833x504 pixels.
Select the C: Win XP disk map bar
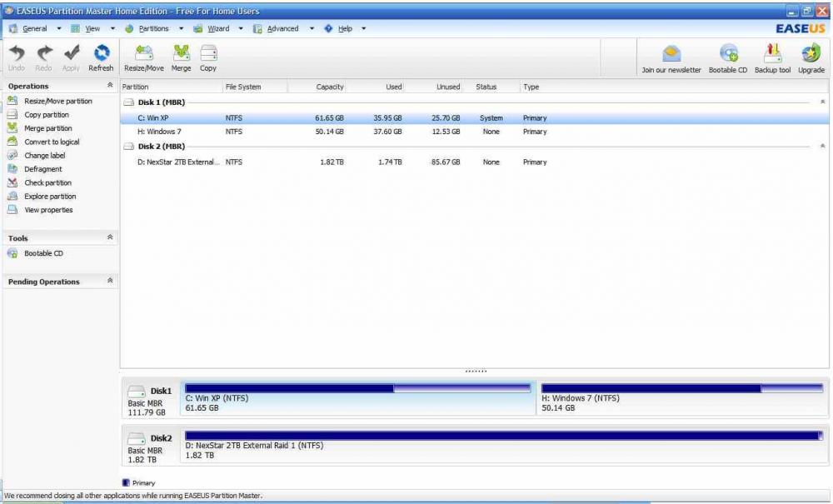click(357, 399)
